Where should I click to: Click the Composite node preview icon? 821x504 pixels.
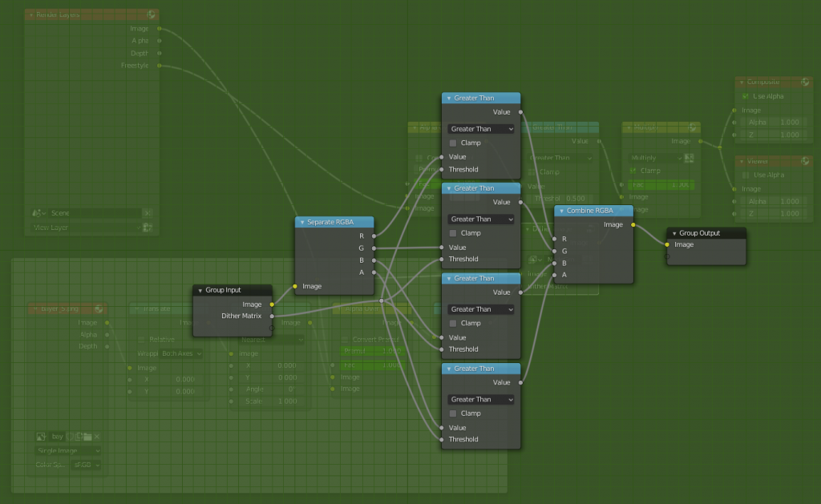point(805,83)
